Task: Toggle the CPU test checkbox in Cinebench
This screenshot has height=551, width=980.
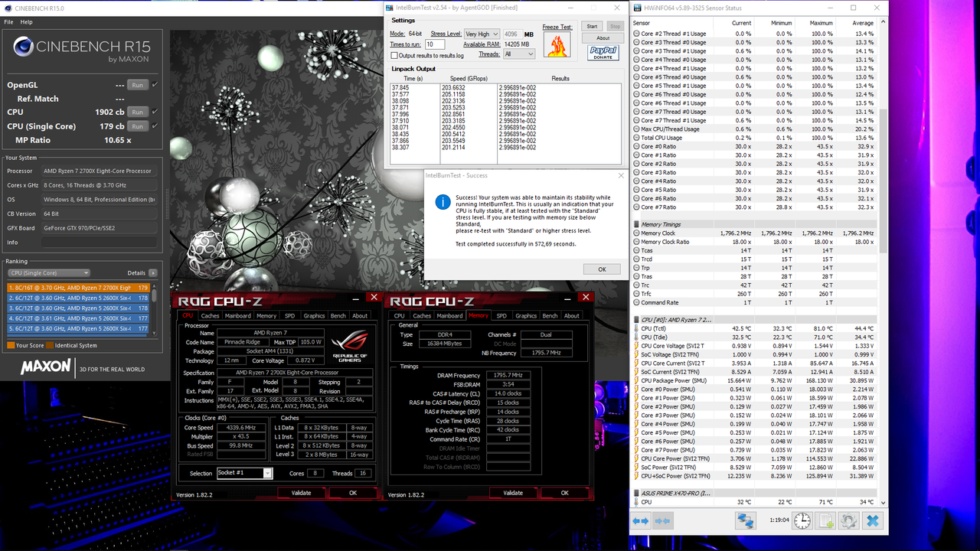Action: tap(155, 112)
